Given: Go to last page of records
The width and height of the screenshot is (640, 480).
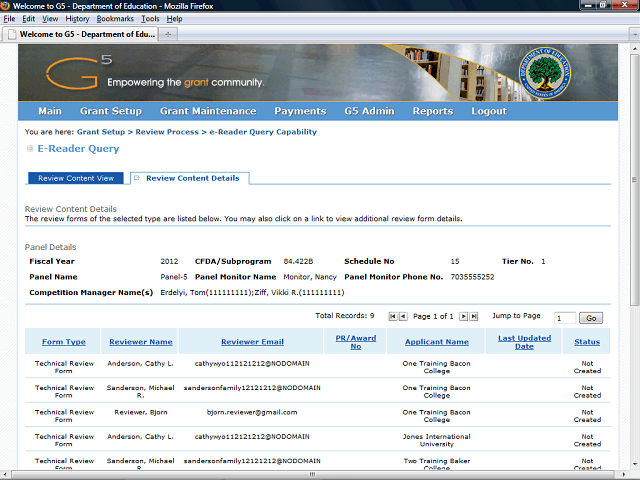Looking at the screenshot, I should (473, 316).
